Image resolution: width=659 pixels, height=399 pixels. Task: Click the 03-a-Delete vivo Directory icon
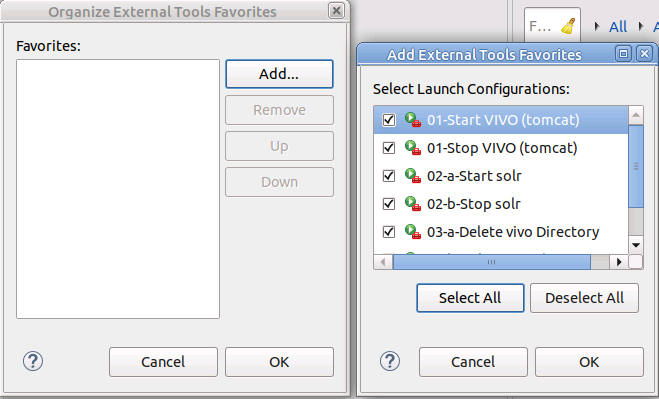pos(413,232)
